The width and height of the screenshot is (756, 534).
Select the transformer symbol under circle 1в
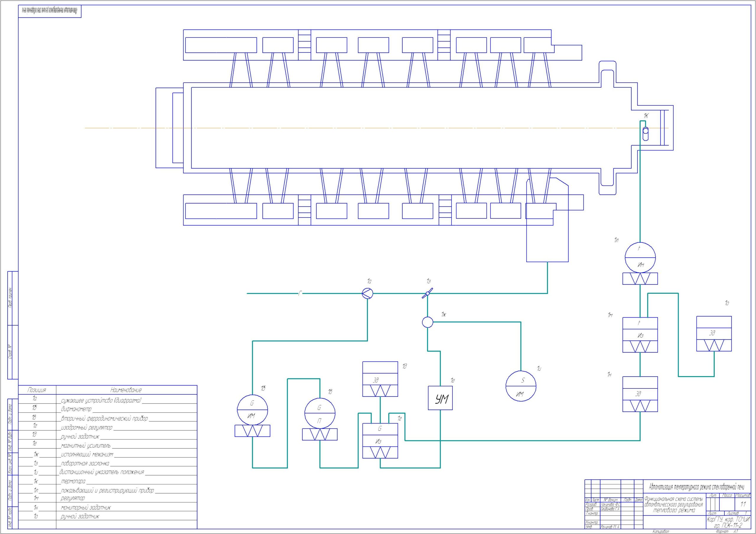[x=320, y=434]
